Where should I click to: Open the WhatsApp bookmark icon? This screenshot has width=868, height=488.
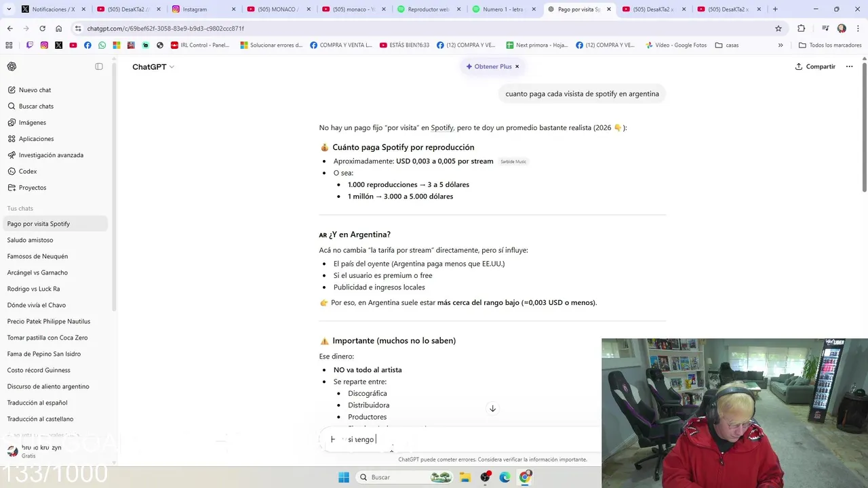point(102,45)
